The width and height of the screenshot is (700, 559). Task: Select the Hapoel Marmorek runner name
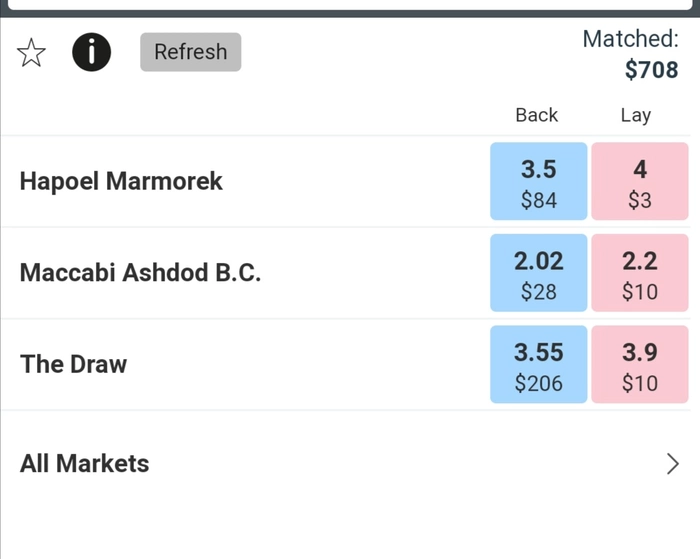point(121,182)
